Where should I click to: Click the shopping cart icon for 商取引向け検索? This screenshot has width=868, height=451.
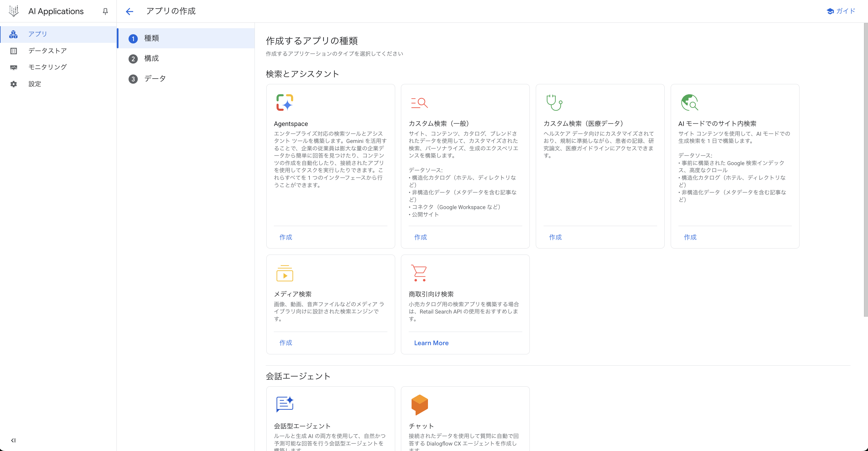tap(419, 273)
